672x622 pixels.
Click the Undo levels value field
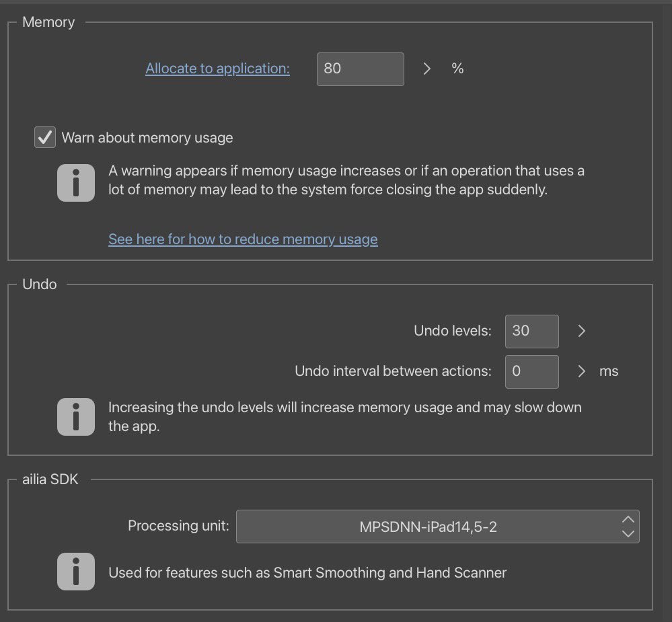coord(532,331)
